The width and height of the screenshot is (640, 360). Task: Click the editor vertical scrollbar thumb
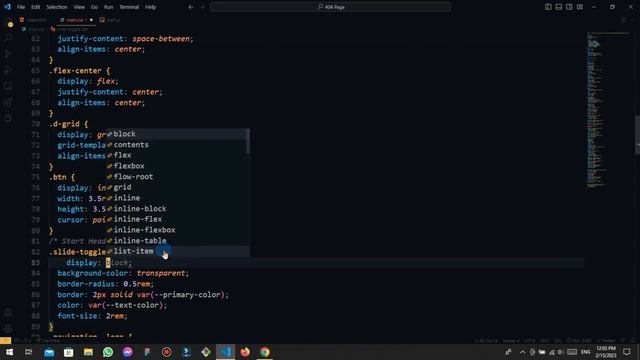tap(638, 135)
